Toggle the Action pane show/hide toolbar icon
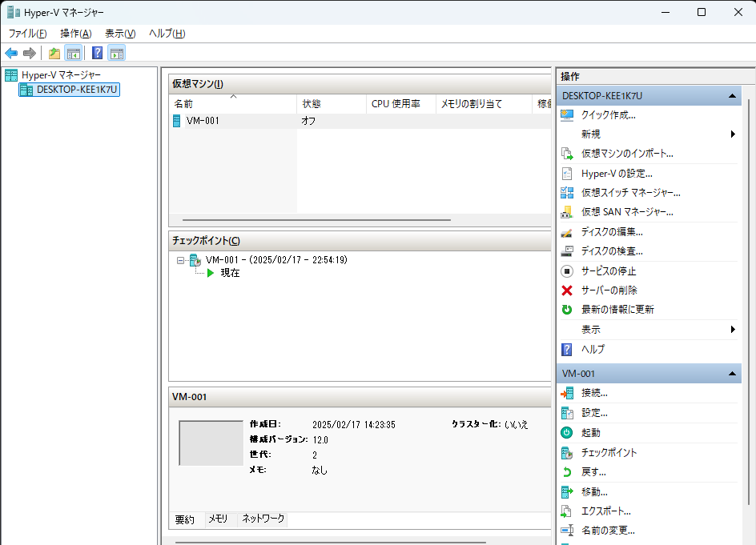 pyautogui.click(x=117, y=53)
